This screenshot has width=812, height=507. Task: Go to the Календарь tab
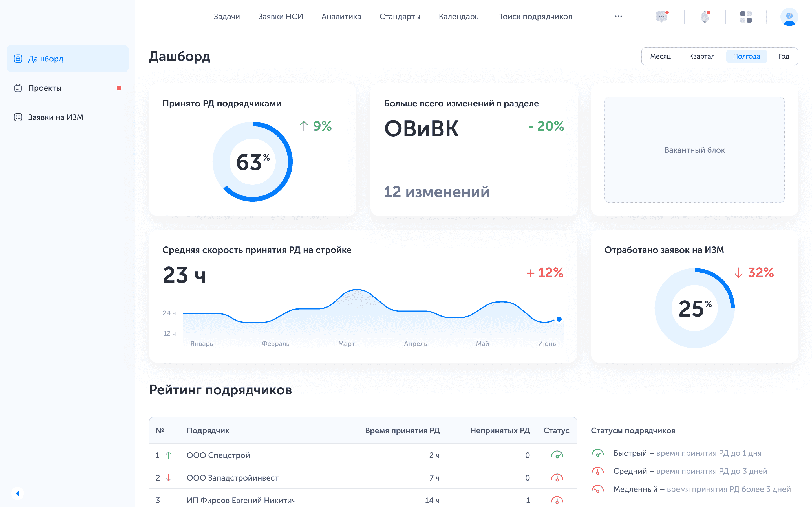(458, 16)
